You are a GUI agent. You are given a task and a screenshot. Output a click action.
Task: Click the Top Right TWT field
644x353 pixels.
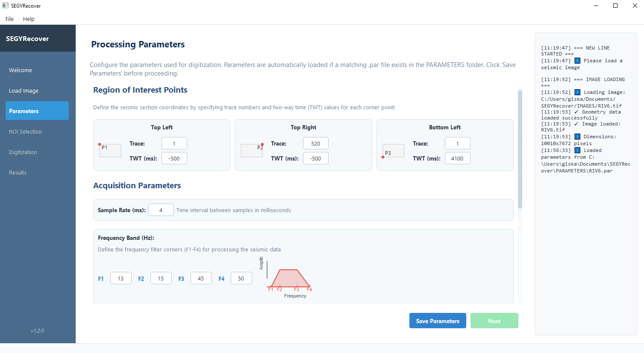pyautogui.click(x=316, y=158)
